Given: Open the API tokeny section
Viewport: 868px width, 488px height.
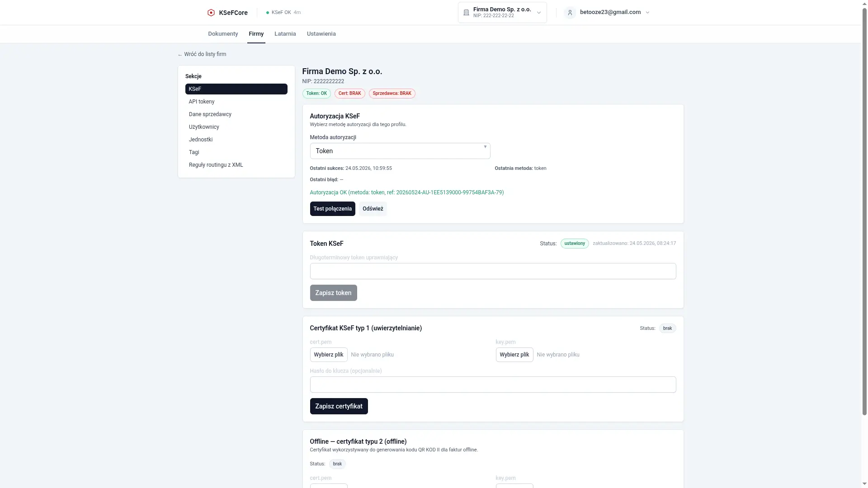Looking at the screenshot, I should 236,102.
